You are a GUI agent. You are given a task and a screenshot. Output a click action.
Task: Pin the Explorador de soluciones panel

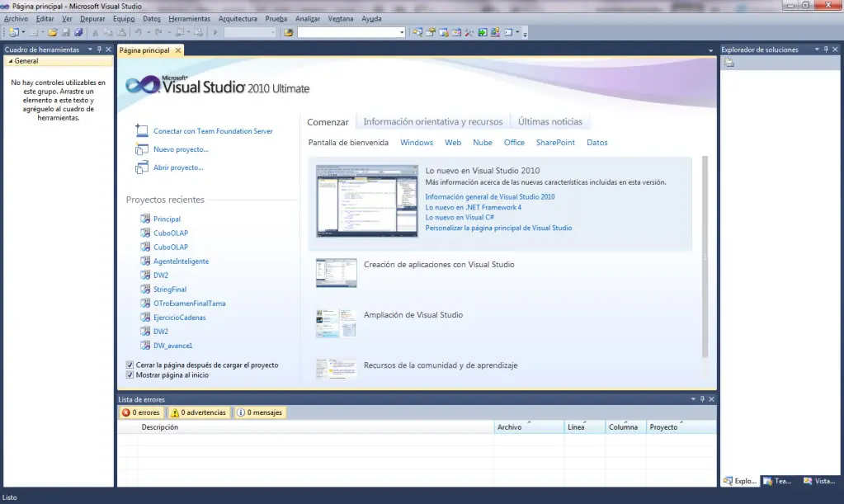826,49
